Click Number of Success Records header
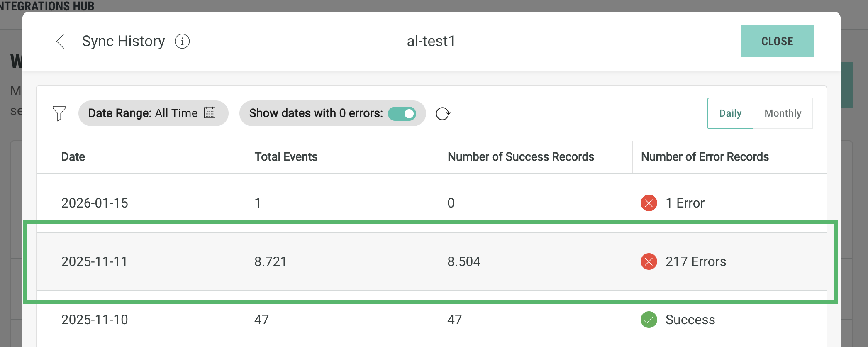The image size is (868, 347). 521,157
